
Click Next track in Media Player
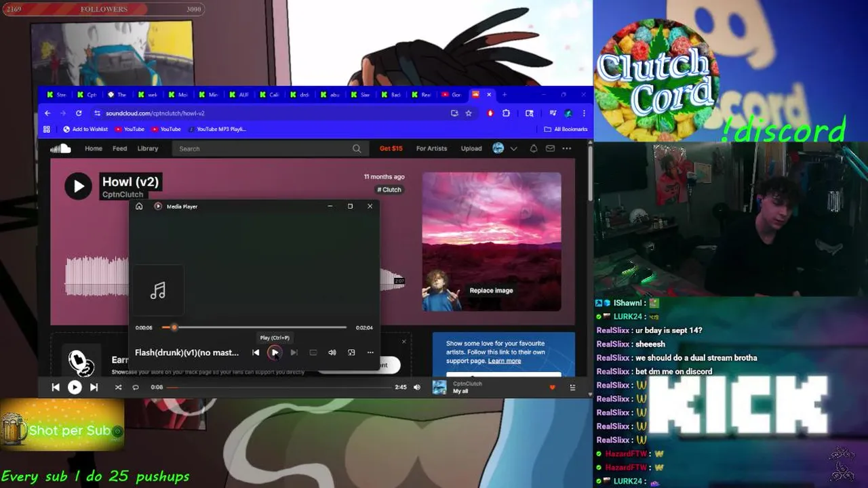[x=294, y=352]
